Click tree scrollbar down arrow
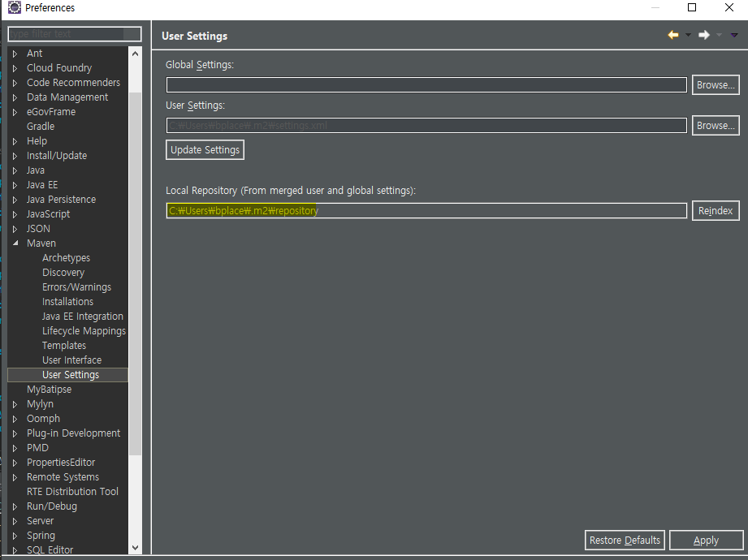 coord(135,548)
